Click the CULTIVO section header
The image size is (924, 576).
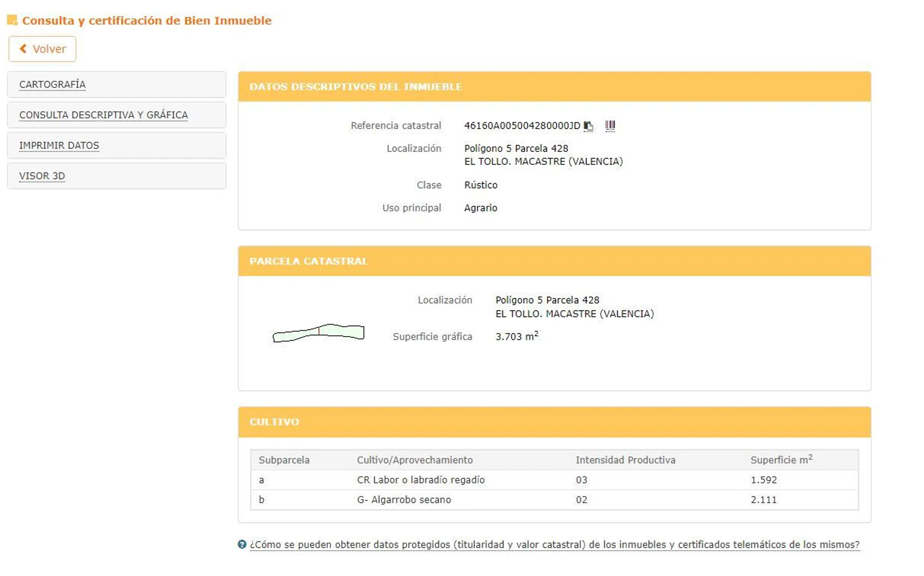point(274,422)
